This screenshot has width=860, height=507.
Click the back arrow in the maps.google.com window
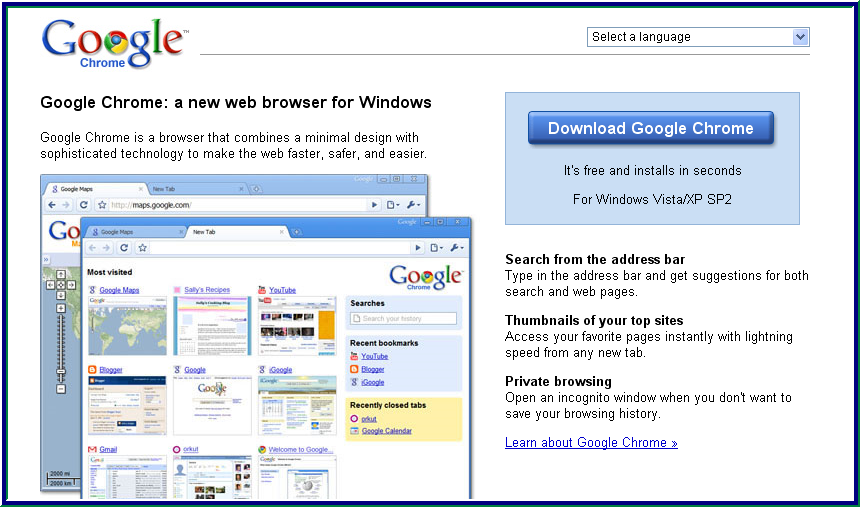pyautogui.click(x=52, y=205)
